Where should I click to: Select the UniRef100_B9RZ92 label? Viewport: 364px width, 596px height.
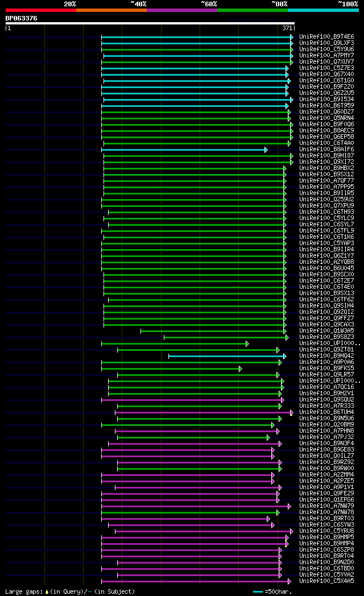(x=326, y=462)
